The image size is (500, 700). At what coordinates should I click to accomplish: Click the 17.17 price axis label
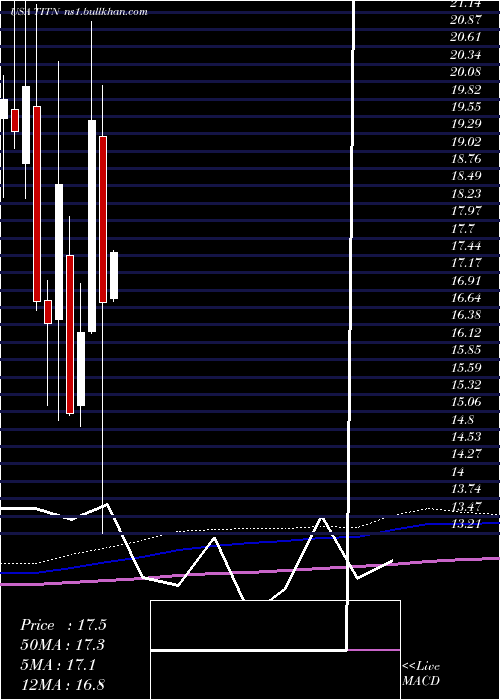tap(466, 263)
